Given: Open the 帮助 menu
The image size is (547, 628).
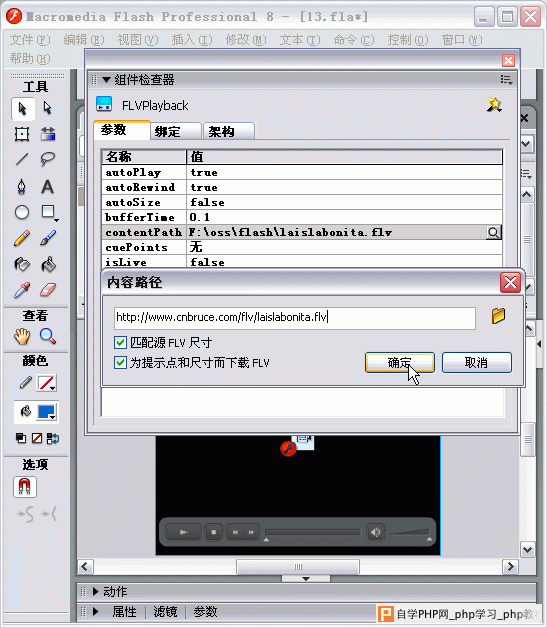Looking at the screenshot, I should pyautogui.click(x=30, y=58).
